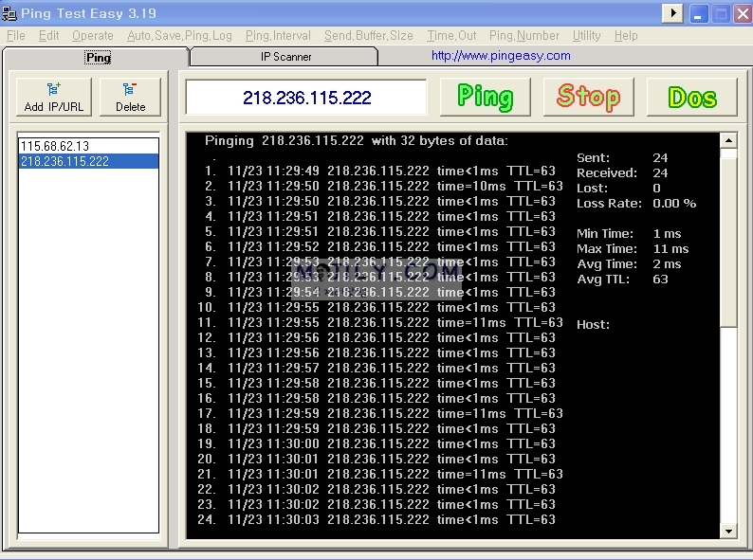
Task: Open the Operate menu
Action: tap(93, 36)
